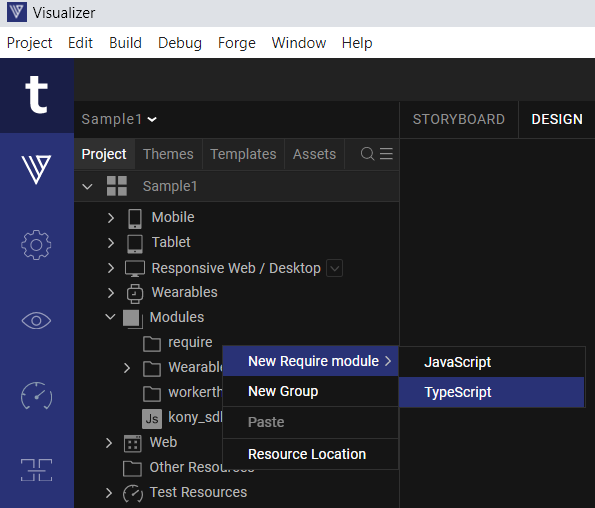Select JavaScript submenu option
This screenshot has height=508, width=595.
pyautogui.click(x=491, y=362)
